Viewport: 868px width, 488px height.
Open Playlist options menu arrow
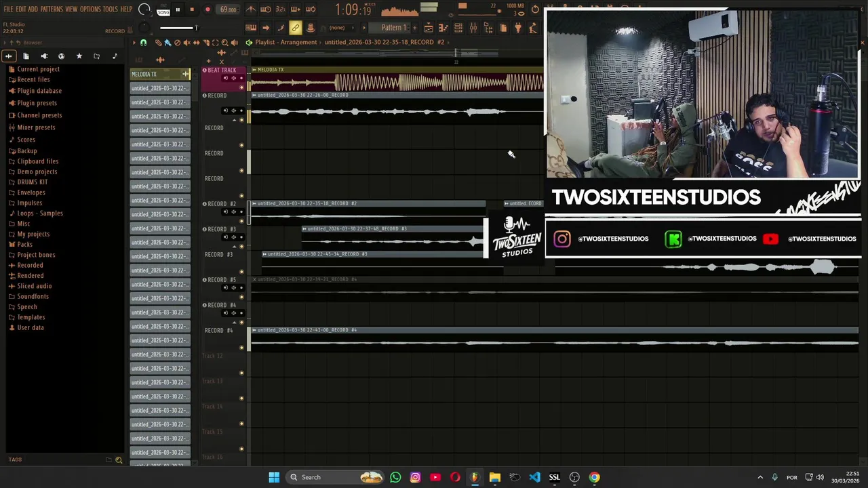coord(134,42)
